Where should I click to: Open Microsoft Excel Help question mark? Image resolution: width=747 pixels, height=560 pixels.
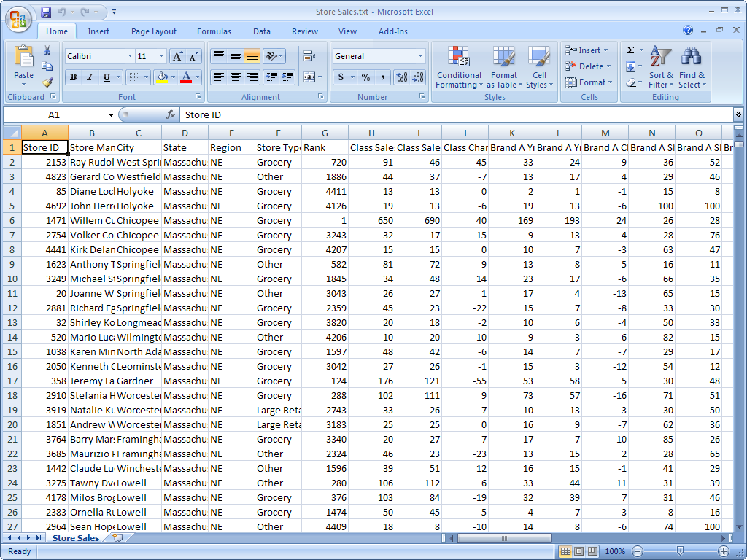687,31
